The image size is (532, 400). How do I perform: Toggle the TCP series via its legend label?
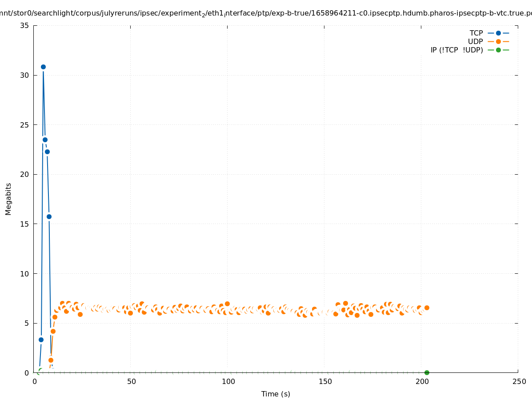pos(476,33)
